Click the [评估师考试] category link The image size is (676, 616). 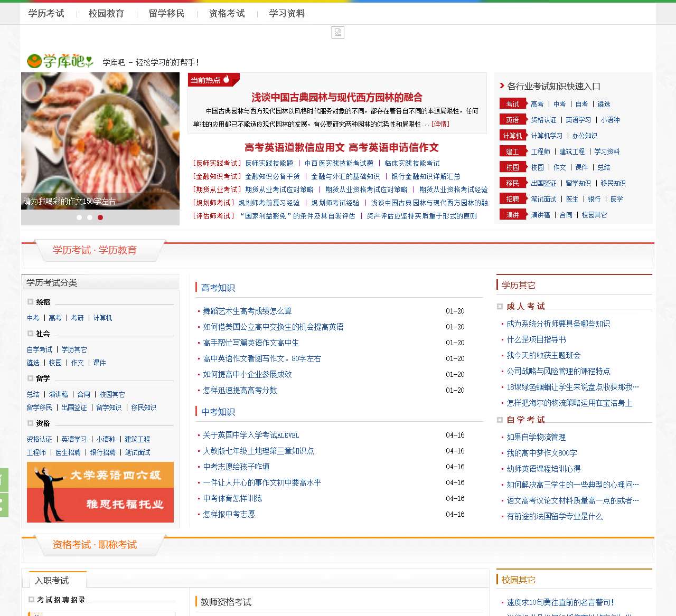pyautogui.click(x=213, y=216)
